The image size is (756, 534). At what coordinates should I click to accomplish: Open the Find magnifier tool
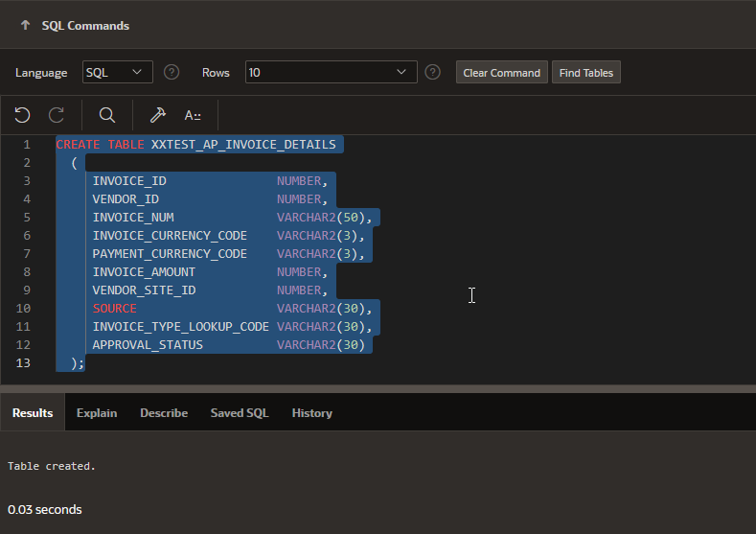coord(107,115)
